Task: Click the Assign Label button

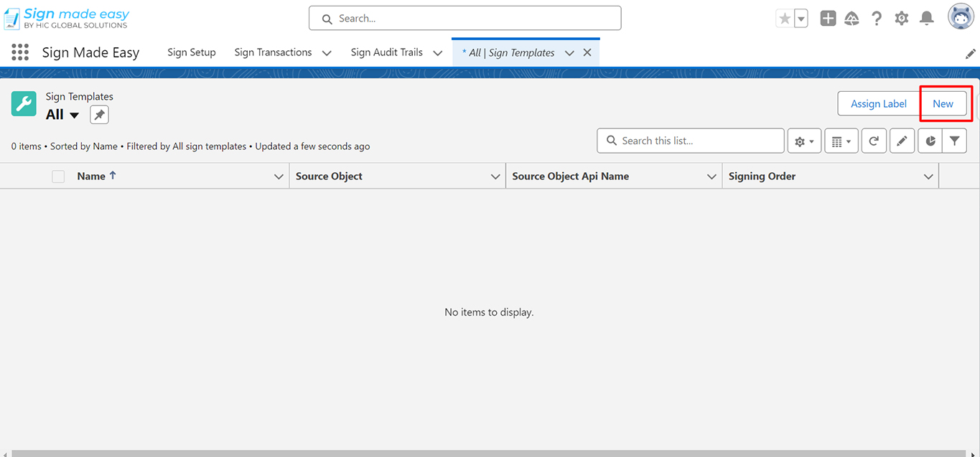Action: click(879, 104)
